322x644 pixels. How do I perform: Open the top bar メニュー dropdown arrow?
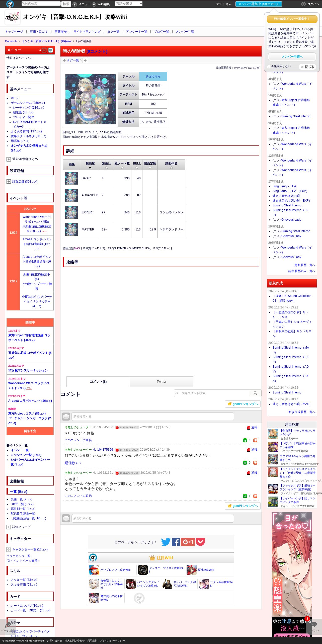coord(74,4)
